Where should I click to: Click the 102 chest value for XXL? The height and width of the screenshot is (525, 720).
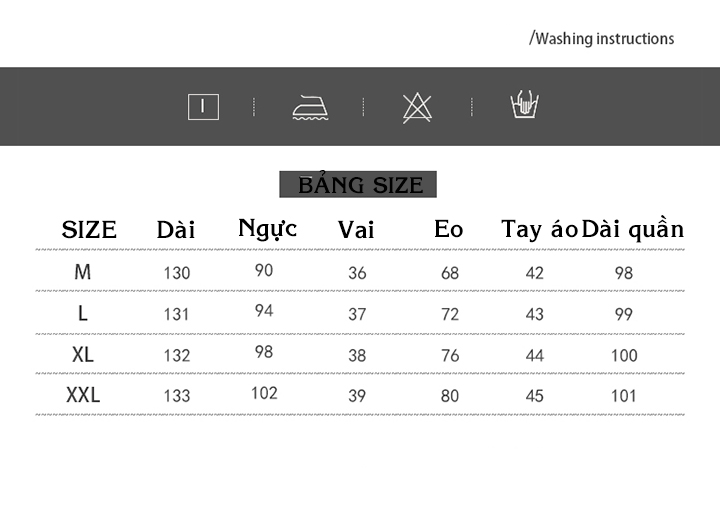coord(264,393)
